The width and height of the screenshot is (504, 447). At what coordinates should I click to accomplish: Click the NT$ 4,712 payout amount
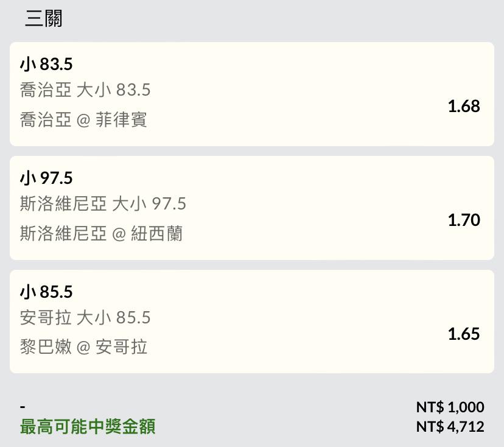[x=450, y=427]
